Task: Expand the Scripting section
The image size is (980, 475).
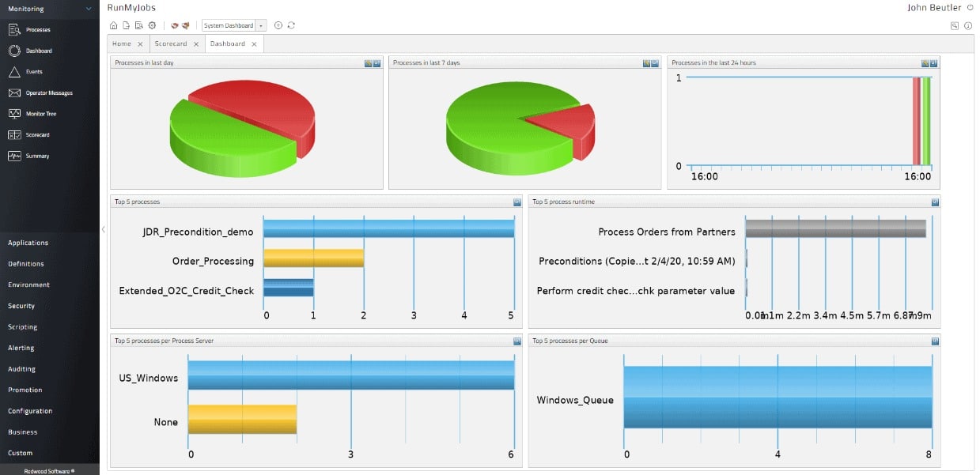Action: click(23, 327)
